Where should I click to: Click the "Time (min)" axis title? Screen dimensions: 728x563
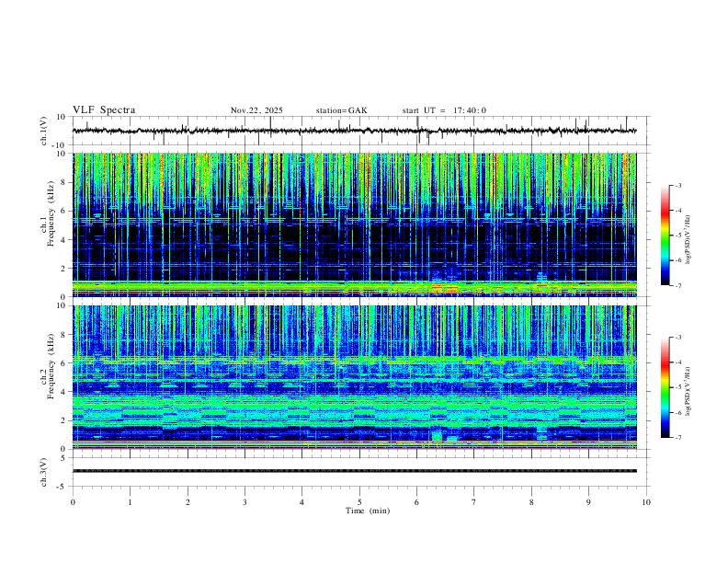click(368, 511)
